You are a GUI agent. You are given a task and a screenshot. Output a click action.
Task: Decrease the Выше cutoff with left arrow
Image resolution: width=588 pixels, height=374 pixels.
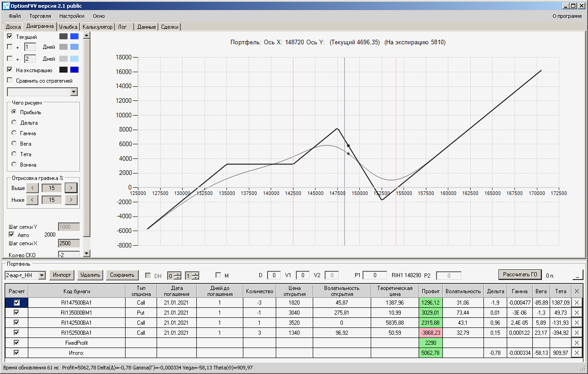[32, 188]
